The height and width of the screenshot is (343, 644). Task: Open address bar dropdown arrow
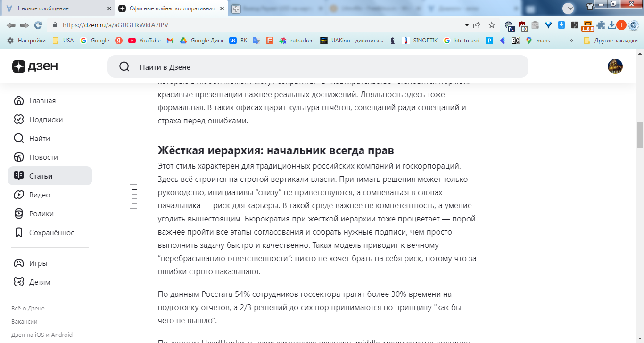click(467, 25)
